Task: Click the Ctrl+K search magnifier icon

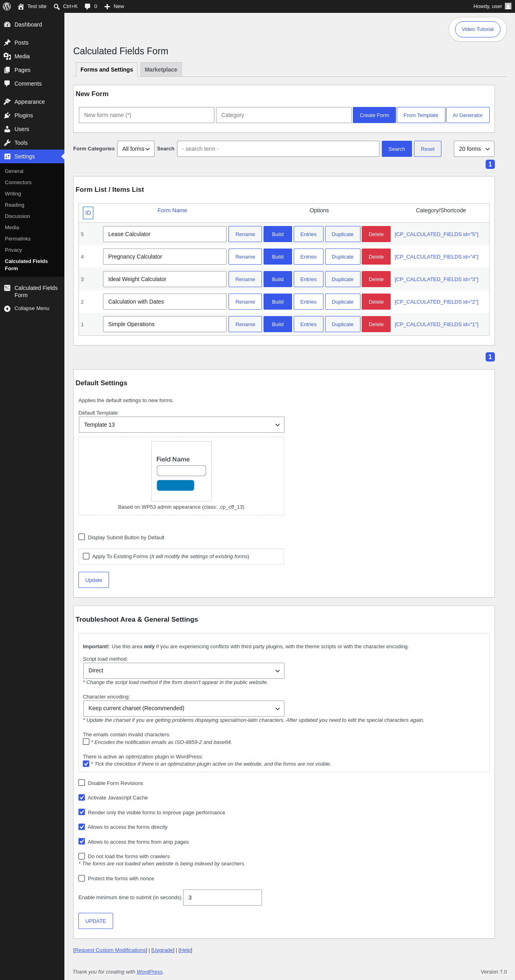Action: 57,6
